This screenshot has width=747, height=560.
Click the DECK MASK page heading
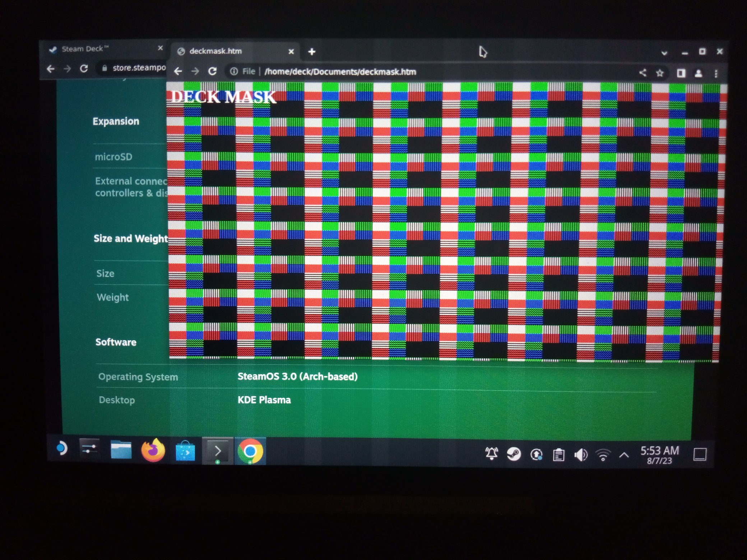(223, 97)
